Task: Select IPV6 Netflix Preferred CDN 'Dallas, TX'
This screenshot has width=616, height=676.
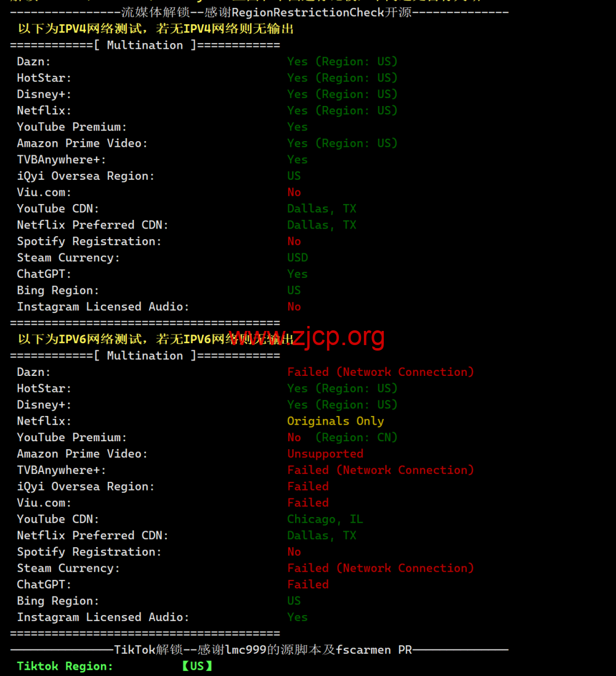Action: point(322,536)
